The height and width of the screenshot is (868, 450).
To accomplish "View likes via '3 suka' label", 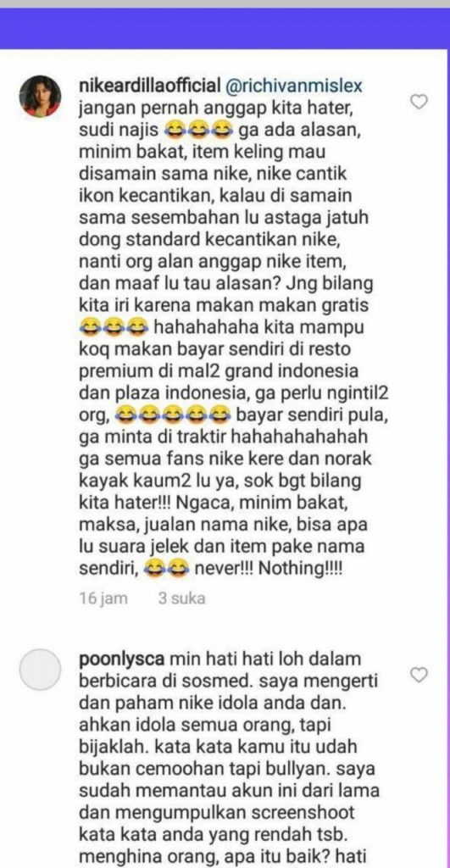I will (x=181, y=598).
